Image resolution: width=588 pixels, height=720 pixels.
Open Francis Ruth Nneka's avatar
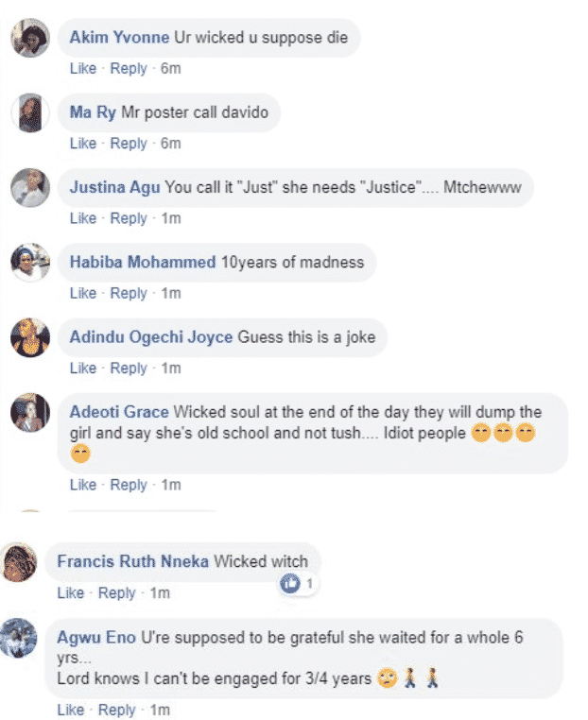click(21, 562)
